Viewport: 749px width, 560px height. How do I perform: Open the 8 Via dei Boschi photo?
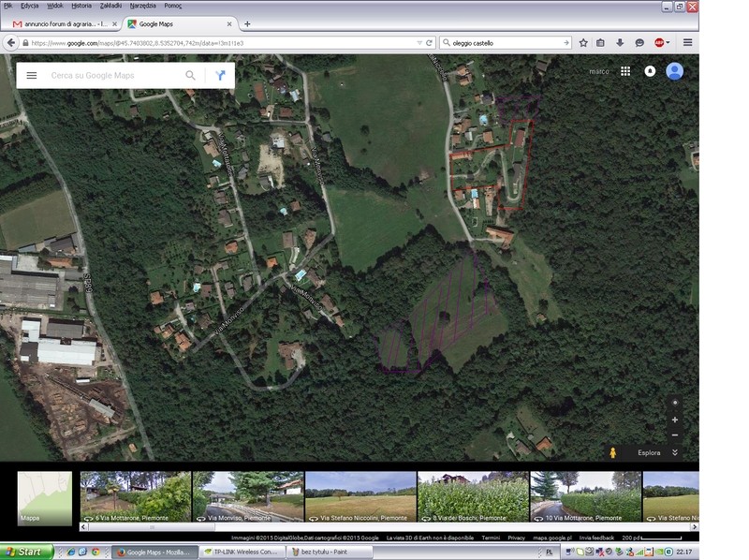[472, 496]
